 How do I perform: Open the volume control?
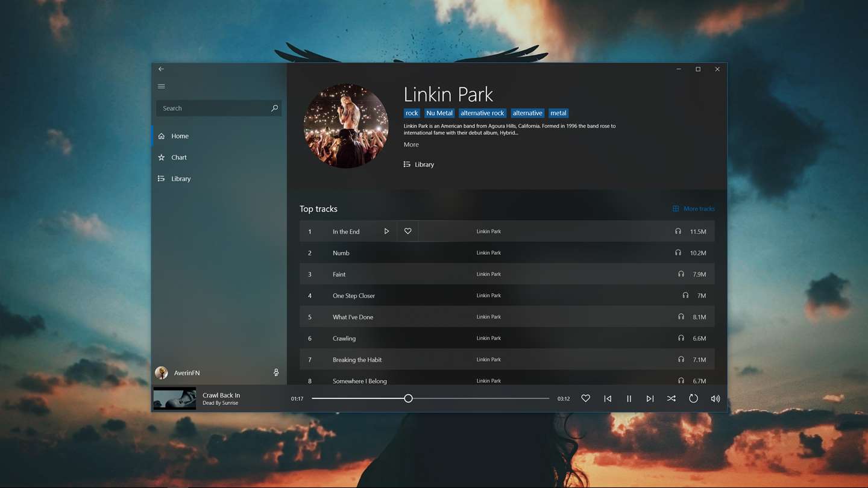[715, 399]
